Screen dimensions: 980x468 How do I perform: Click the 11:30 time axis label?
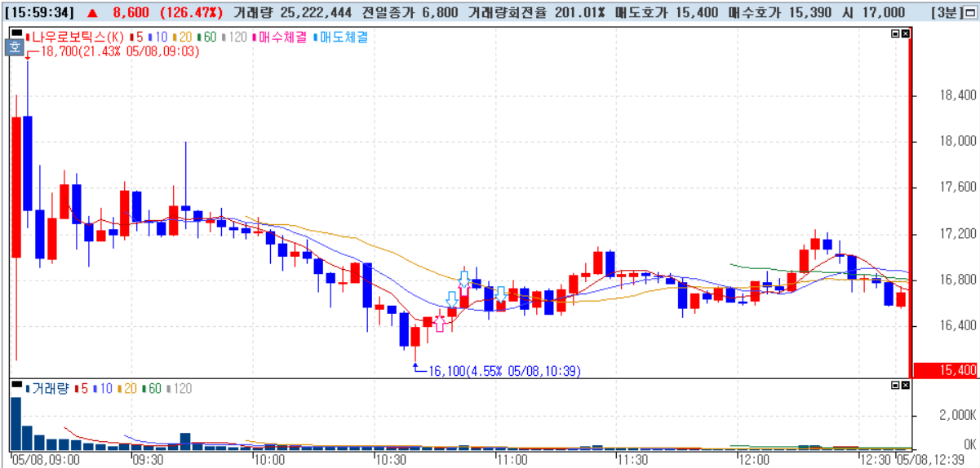click(x=632, y=460)
